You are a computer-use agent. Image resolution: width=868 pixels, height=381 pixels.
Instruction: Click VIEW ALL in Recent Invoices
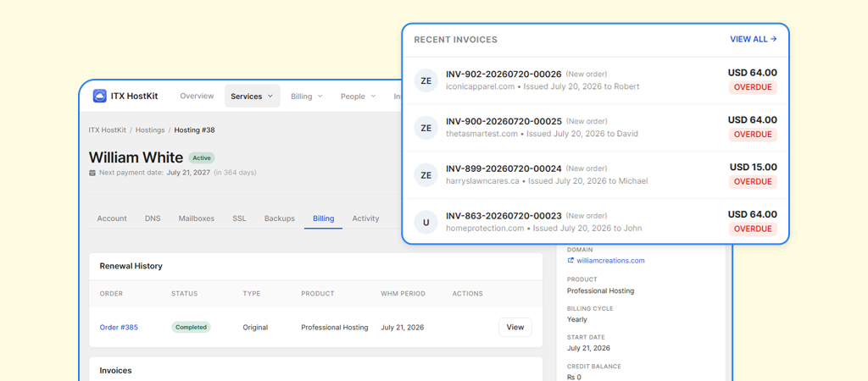coord(754,39)
